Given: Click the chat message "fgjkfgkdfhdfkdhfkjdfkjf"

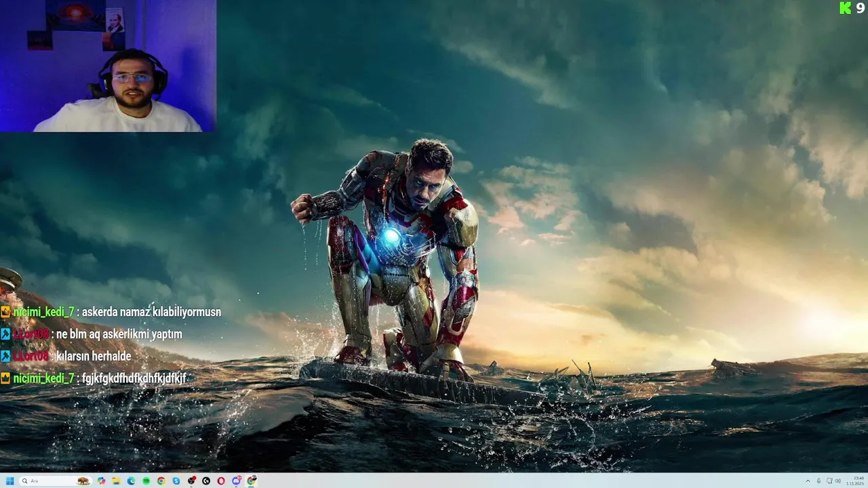Looking at the screenshot, I should [134, 378].
